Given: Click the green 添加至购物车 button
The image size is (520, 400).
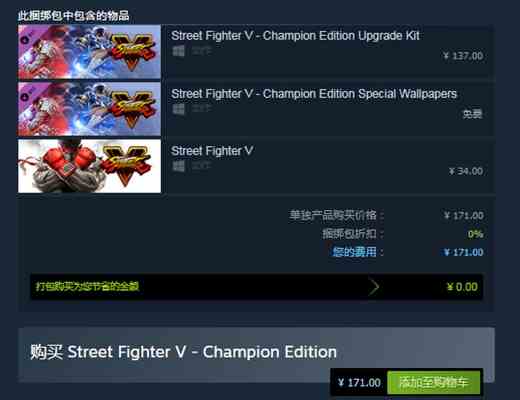Looking at the screenshot, I should tap(433, 382).
